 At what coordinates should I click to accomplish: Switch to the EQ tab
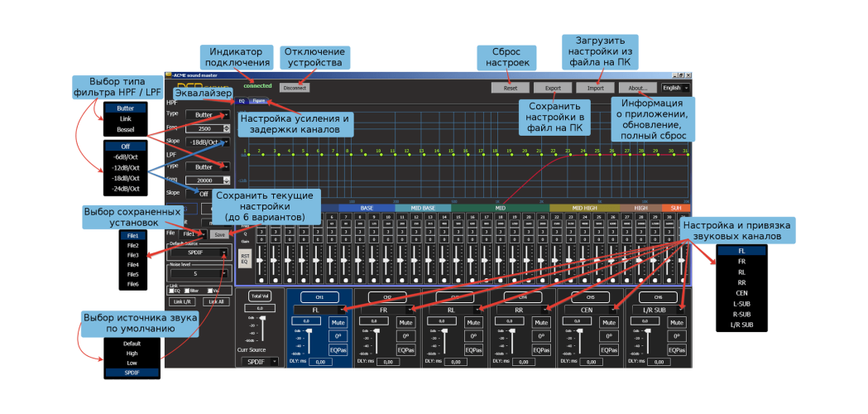coord(242,100)
